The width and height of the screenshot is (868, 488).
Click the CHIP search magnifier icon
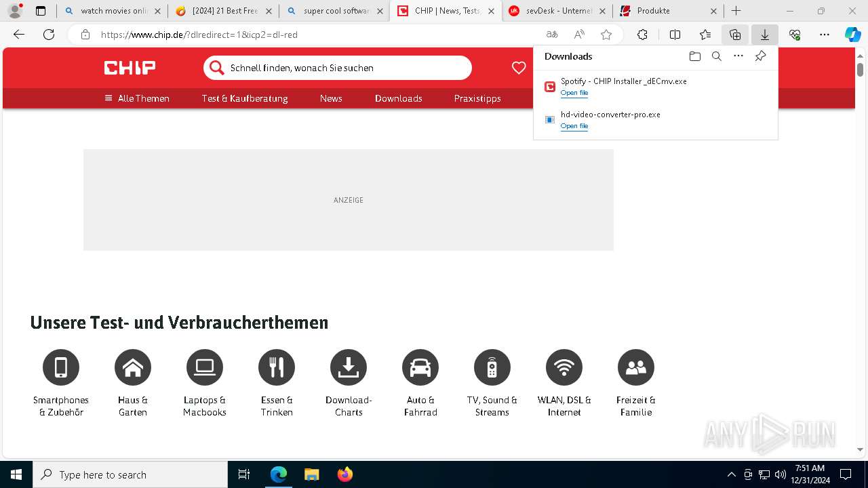click(216, 68)
